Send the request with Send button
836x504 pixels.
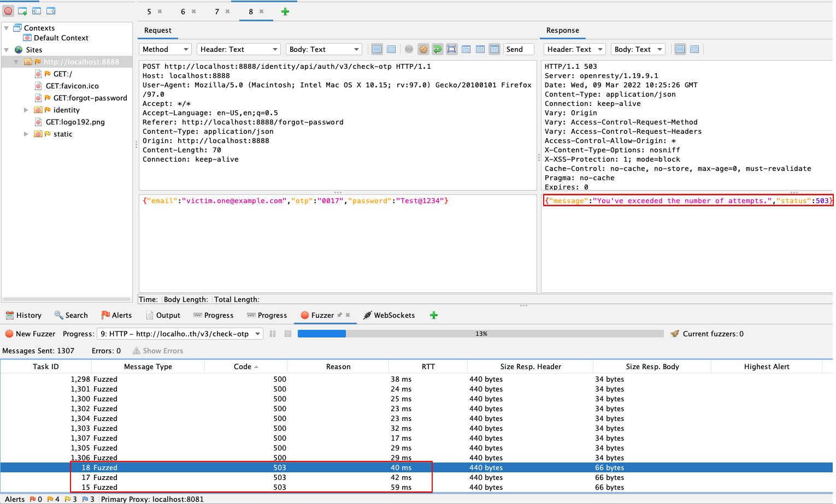[519, 49]
